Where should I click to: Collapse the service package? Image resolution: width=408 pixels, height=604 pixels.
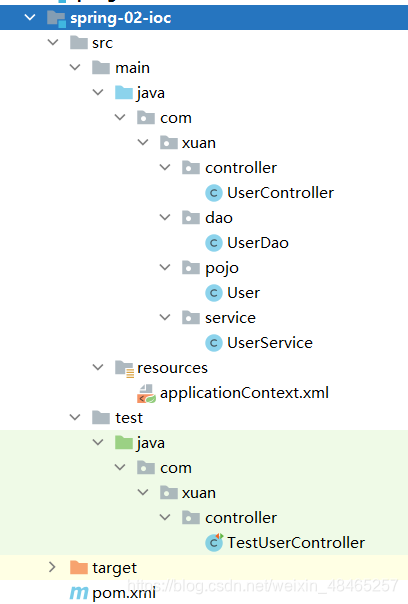click(x=165, y=317)
